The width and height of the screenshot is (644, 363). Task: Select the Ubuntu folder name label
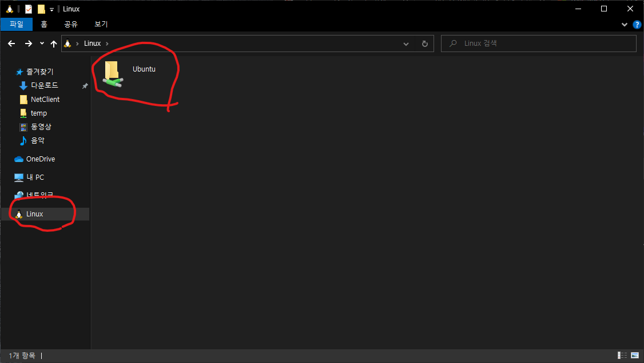point(144,69)
